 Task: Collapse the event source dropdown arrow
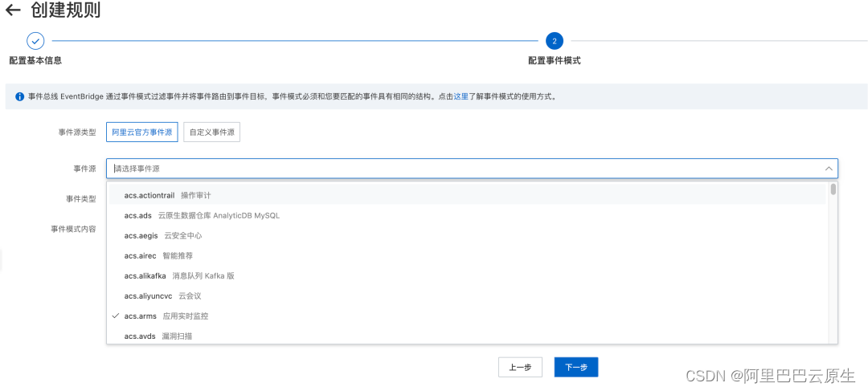pos(828,169)
